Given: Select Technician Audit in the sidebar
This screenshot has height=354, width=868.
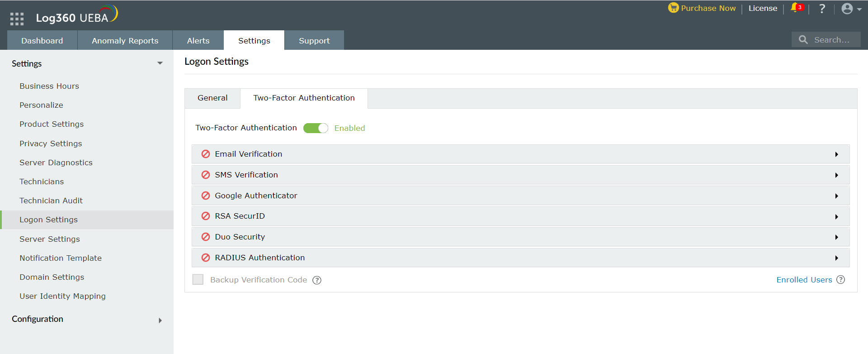Looking at the screenshot, I should coord(51,201).
